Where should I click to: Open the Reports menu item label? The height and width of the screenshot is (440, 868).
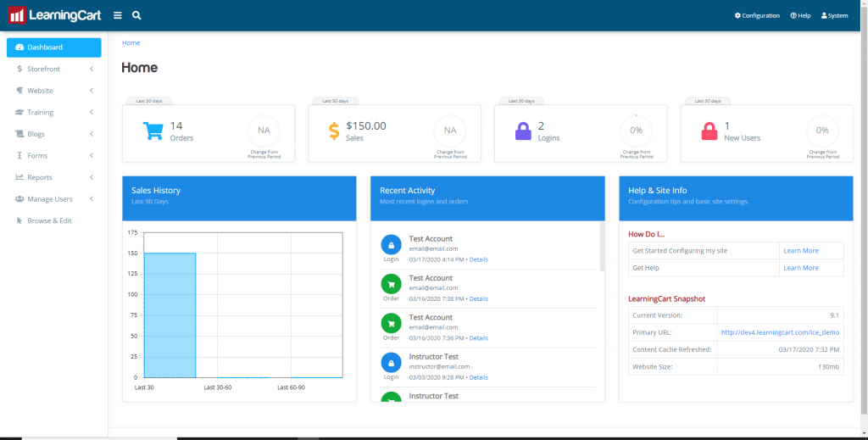39,177
